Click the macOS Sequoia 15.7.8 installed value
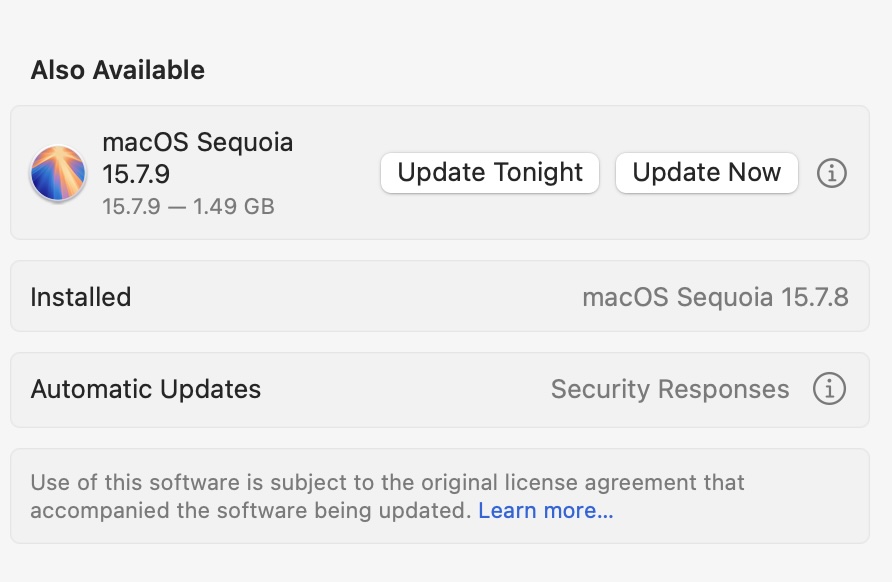Screen dimensions: 892x582 point(715,297)
